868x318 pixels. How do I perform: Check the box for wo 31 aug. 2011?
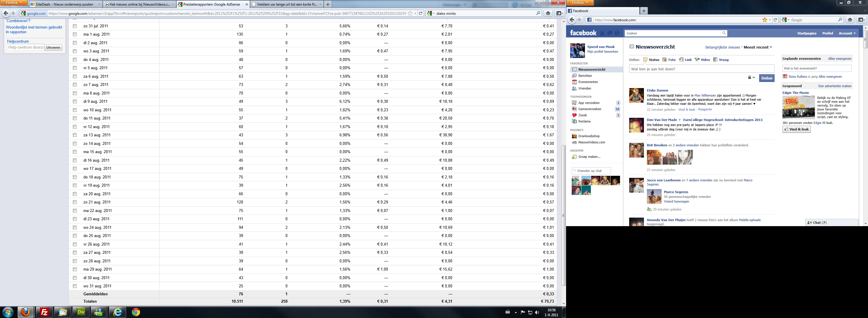pos(75,286)
